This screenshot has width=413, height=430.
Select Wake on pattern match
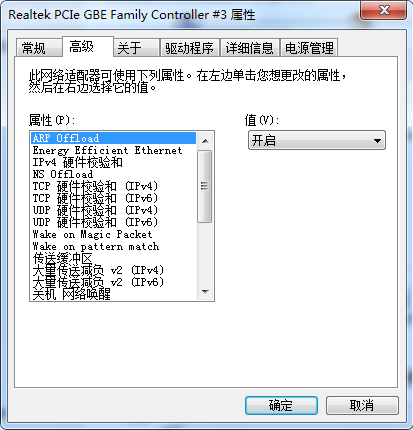[113, 246]
